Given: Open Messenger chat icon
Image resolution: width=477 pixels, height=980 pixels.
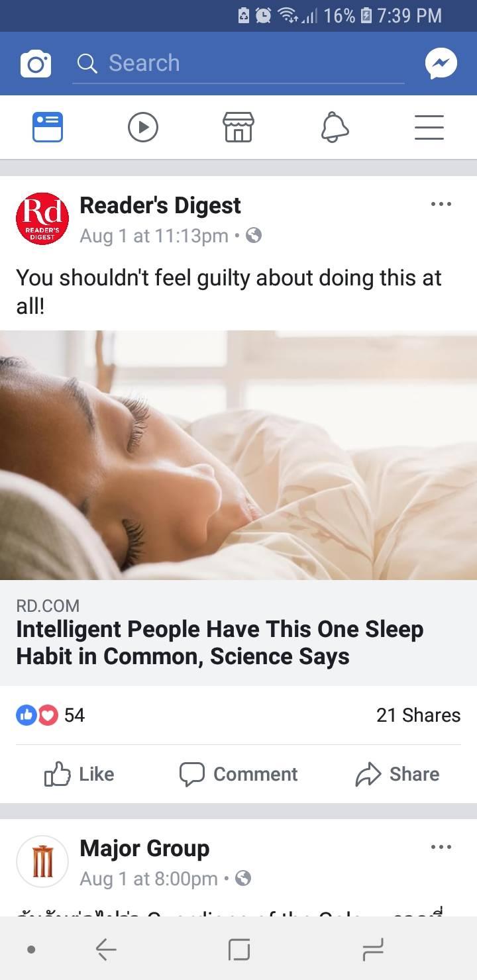Looking at the screenshot, I should (x=441, y=64).
